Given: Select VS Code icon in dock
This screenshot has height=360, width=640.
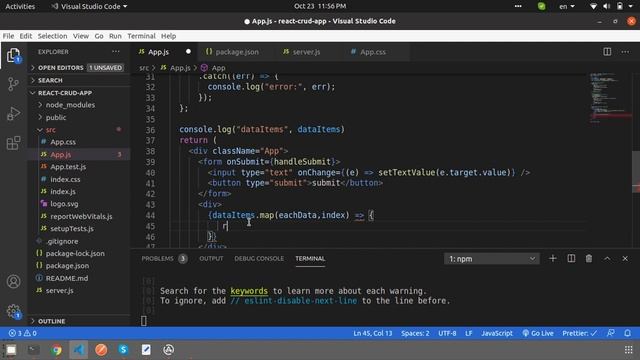Looking at the screenshot, I should pyautogui.click(x=78, y=350).
